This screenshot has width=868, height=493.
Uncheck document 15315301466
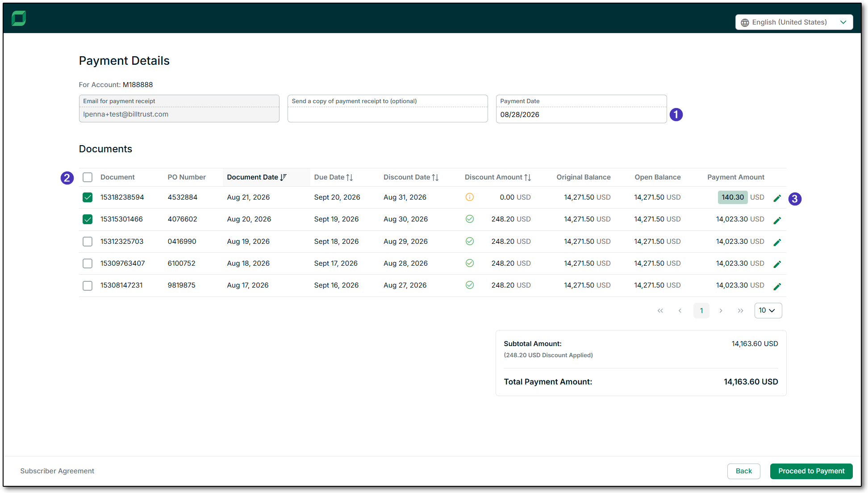pos(88,219)
